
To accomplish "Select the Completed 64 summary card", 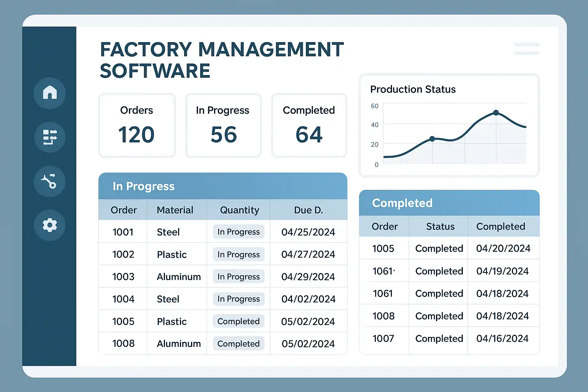I will tap(309, 126).
